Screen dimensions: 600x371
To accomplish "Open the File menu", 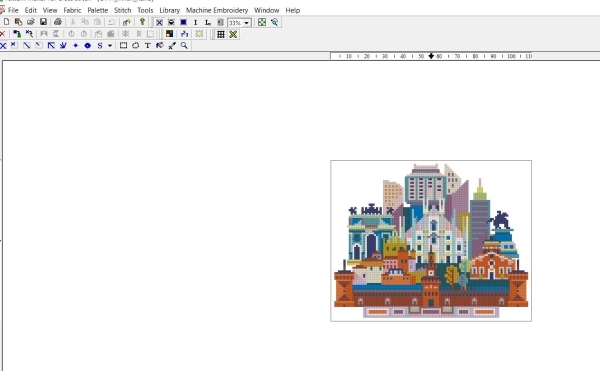I will click(x=13, y=10).
